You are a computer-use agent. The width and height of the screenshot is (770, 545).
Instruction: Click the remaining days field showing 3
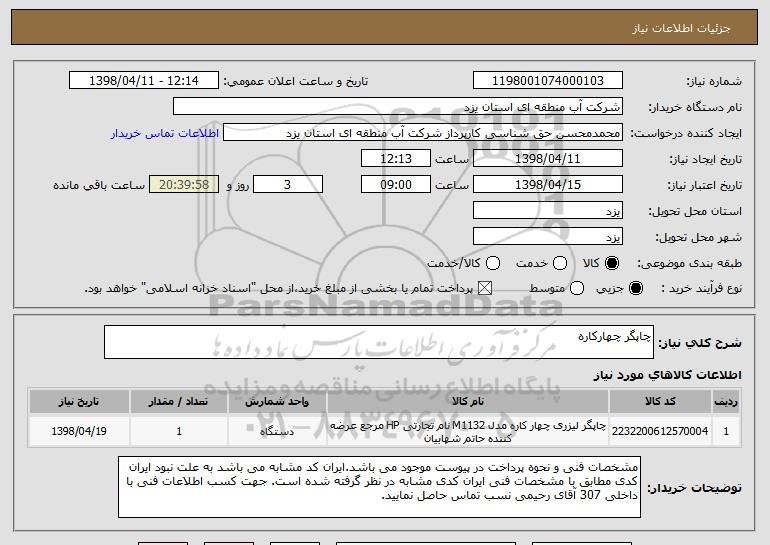pyautogui.click(x=288, y=185)
